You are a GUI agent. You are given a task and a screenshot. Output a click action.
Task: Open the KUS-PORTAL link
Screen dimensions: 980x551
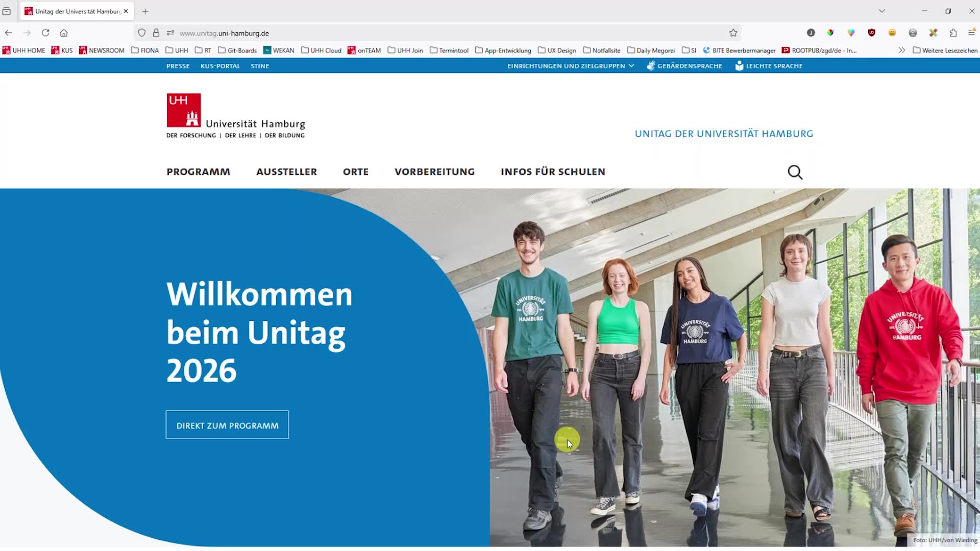(x=220, y=66)
